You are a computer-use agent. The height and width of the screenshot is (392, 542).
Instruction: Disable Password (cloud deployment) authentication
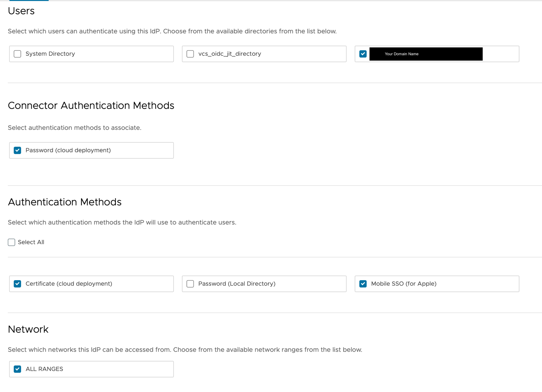[17, 150]
